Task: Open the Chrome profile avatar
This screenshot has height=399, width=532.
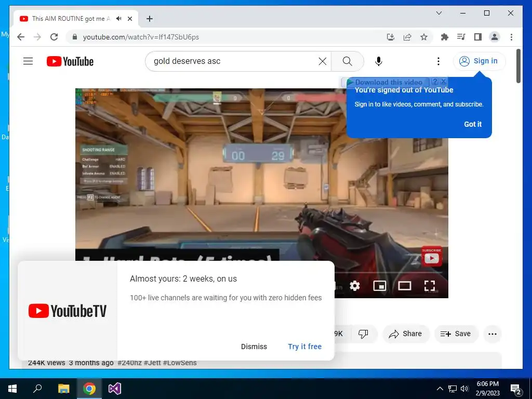Action: (495, 37)
